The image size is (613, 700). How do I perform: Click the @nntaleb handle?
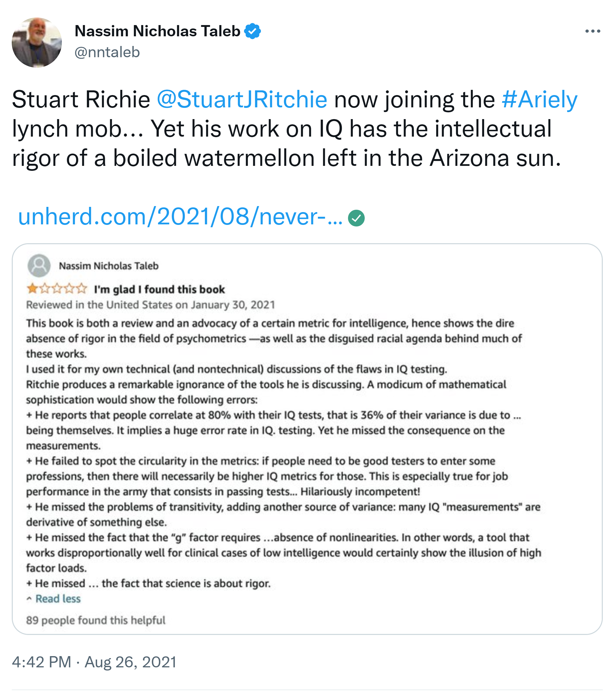coord(107,52)
